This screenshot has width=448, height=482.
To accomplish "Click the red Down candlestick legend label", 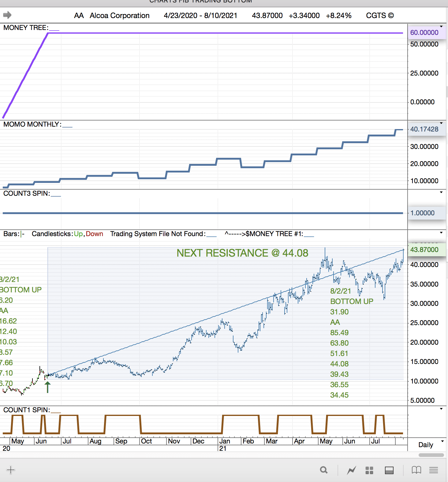I will coord(95,234).
